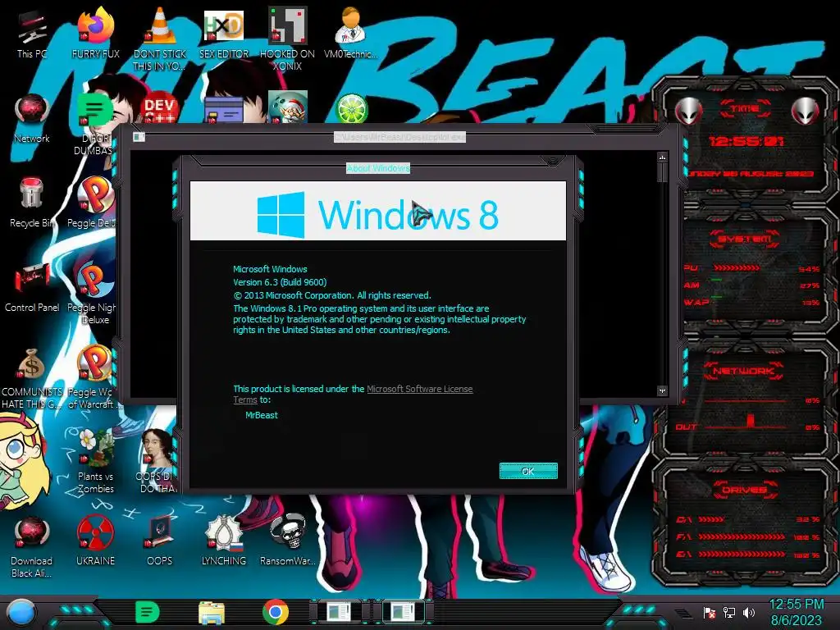Open COMMUNISTS HATE THIS money bag icon
The height and width of the screenshot is (630, 840).
pyautogui.click(x=32, y=378)
